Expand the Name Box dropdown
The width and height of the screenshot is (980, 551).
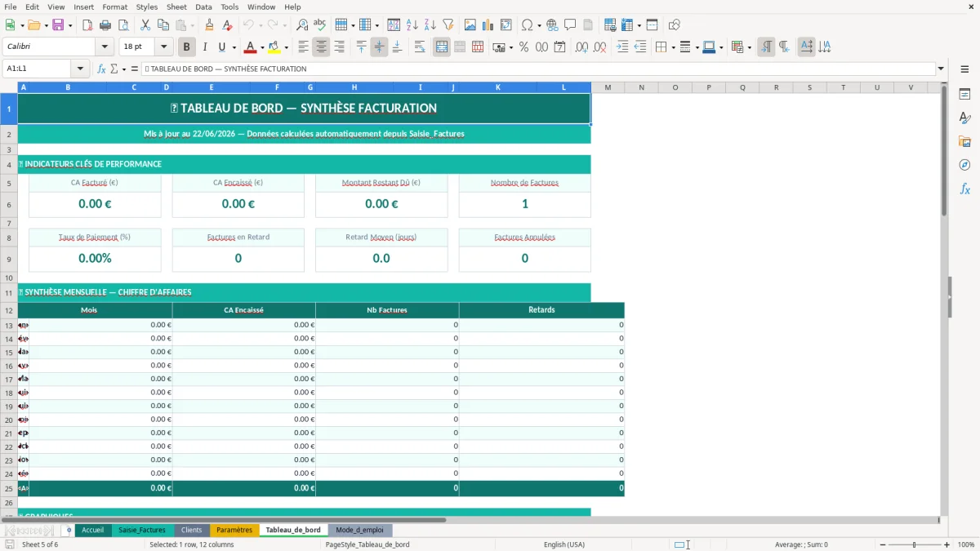80,69
